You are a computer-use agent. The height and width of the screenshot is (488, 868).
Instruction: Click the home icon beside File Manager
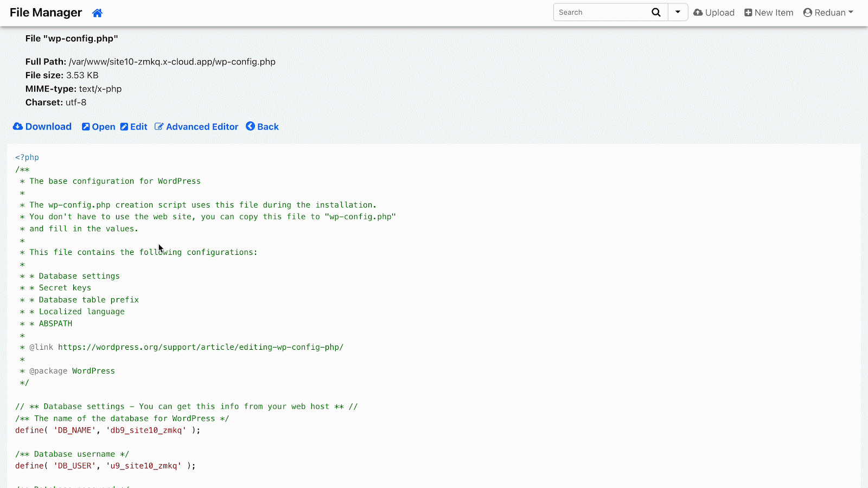coord(97,12)
